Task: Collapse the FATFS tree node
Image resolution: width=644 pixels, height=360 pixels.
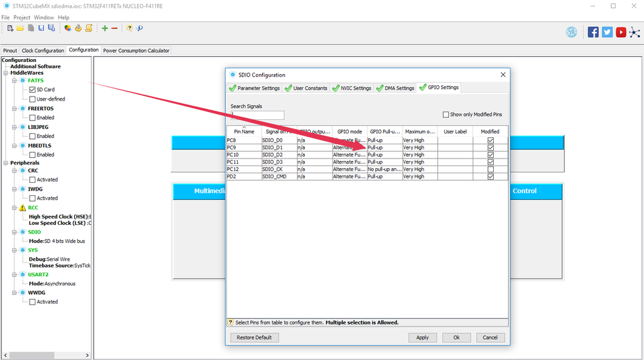Action: click(x=14, y=81)
